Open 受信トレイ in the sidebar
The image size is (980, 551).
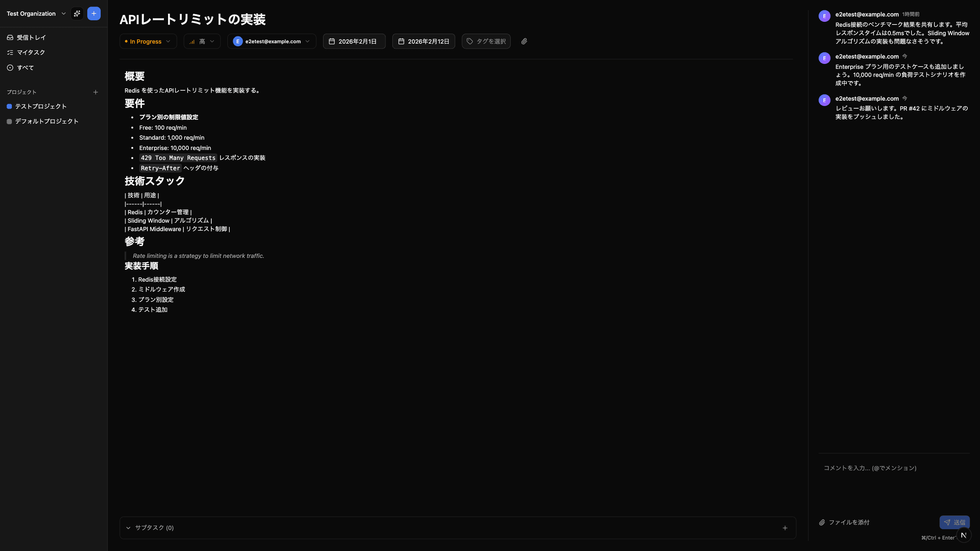(x=31, y=37)
